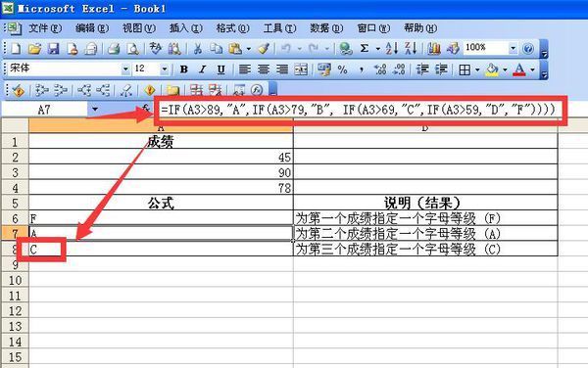Apply Merge and Center to cells
Image resolution: width=588 pixels, height=368 pixels.
pos(301,69)
